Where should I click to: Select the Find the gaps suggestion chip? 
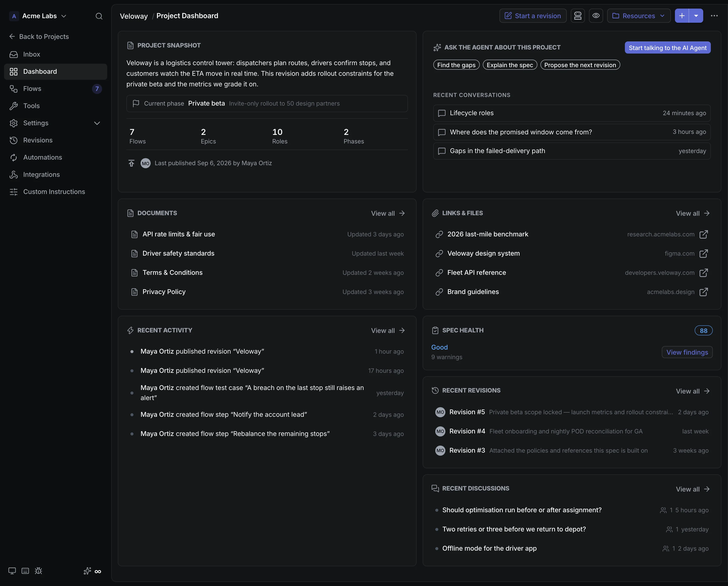[x=456, y=65]
